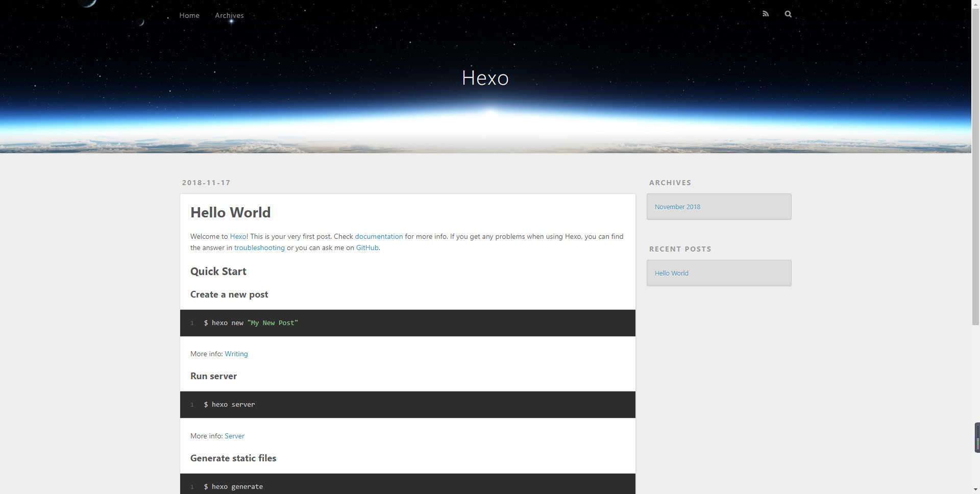Open Hello World in Recent Posts
The width and height of the screenshot is (980, 494).
pos(671,273)
